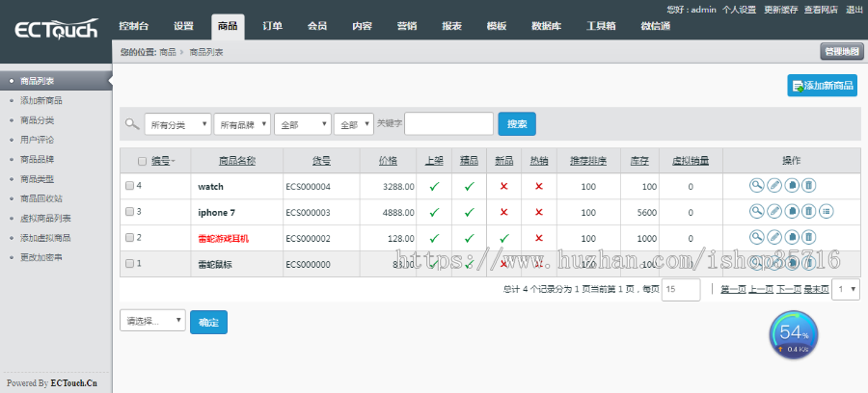Screen dimensions: 868x393
Task: Open 商品回收站 in the sidebar
Action: 41,198
